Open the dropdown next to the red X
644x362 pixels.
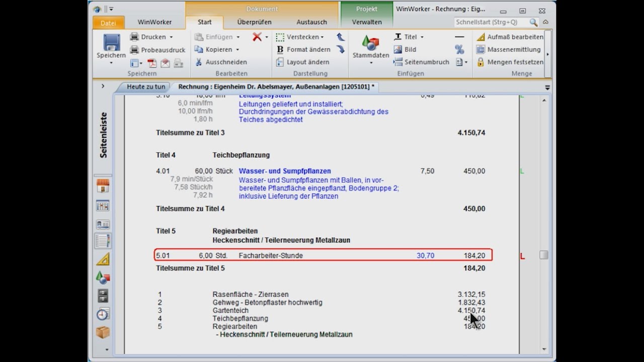pyautogui.click(x=267, y=37)
